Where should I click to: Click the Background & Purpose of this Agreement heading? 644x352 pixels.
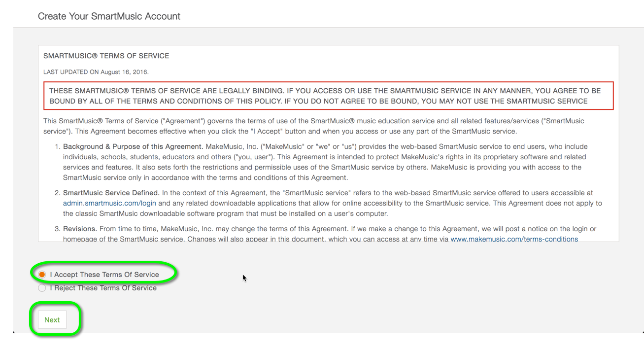coord(133,146)
